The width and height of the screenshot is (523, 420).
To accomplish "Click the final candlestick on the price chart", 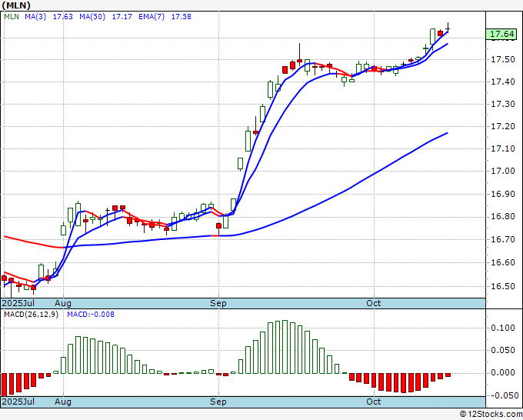I will click(448, 28).
